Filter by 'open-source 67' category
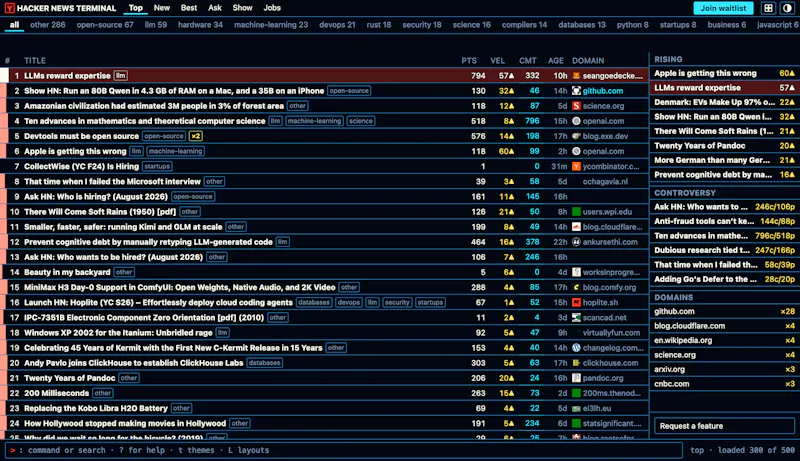 [105, 24]
